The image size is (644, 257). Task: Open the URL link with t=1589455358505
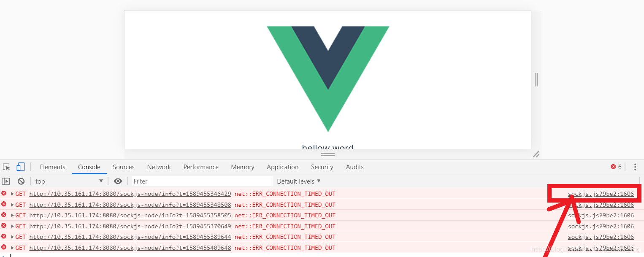pyautogui.click(x=130, y=215)
